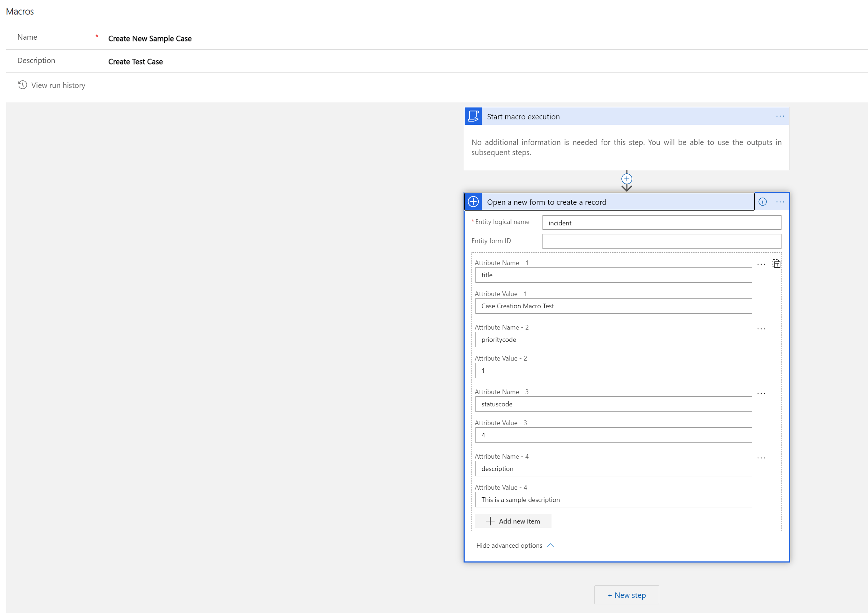868x613 pixels.
Task: Click the macro Name field text
Action: pos(150,39)
